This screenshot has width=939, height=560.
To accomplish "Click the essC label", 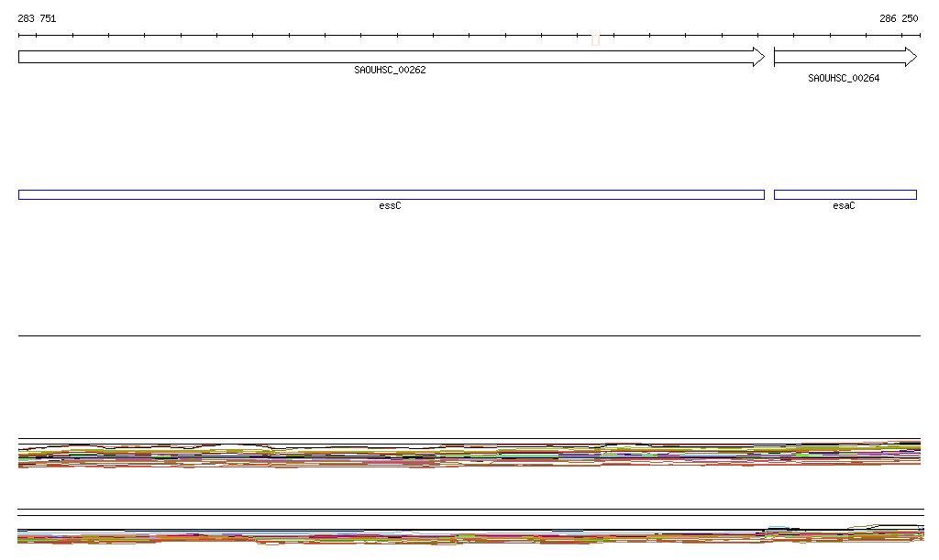I will click(390, 206).
